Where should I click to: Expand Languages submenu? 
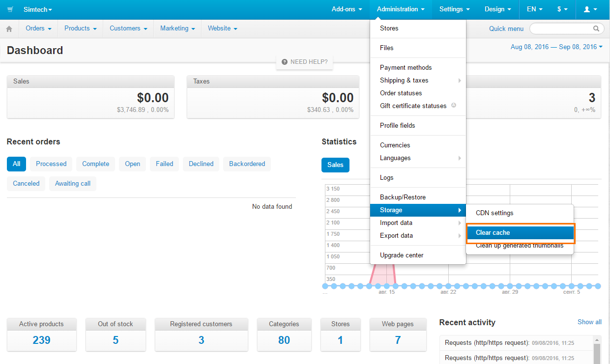(418, 158)
